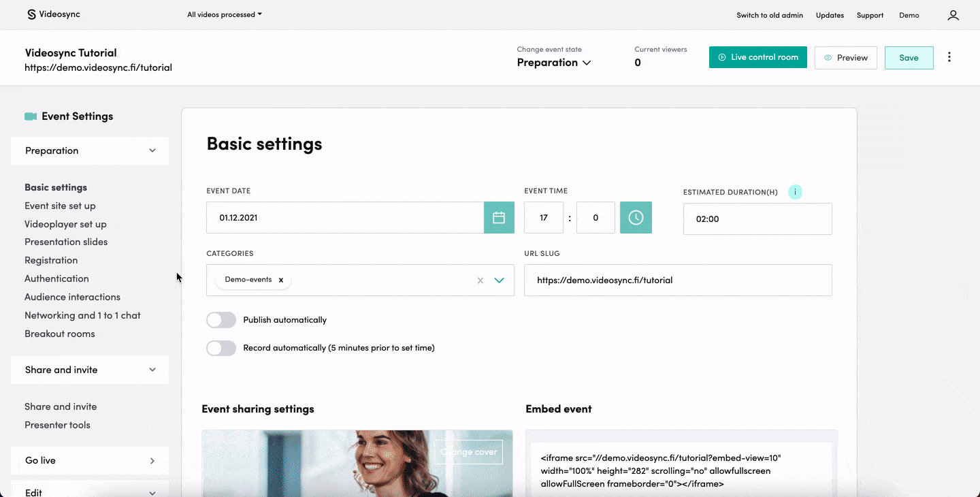Click the three-dot menu beside Save

(949, 57)
